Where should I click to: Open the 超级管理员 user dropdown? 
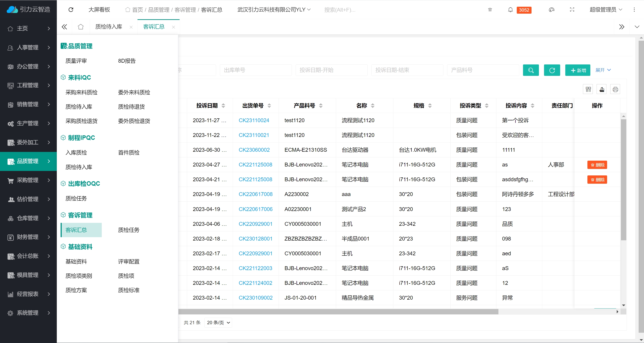click(x=605, y=10)
